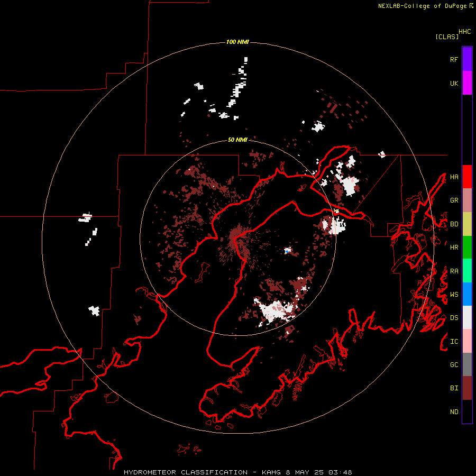The height and width of the screenshot is (476, 476).
Task: Click the HA legend label
Action: tap(454, 177)
